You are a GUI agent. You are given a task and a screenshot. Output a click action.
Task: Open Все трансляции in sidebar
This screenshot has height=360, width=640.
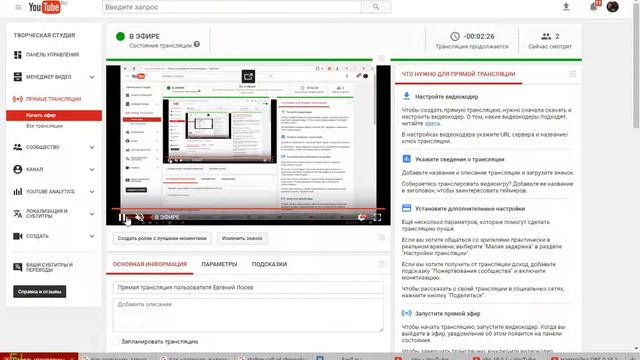[44, 126]
